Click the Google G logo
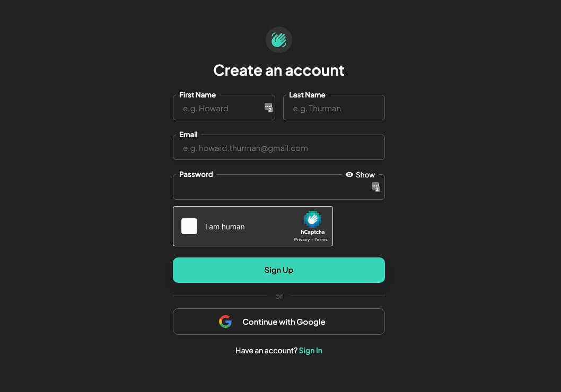The width and height of the screenshot is (561, 392). tap(225, 322)
